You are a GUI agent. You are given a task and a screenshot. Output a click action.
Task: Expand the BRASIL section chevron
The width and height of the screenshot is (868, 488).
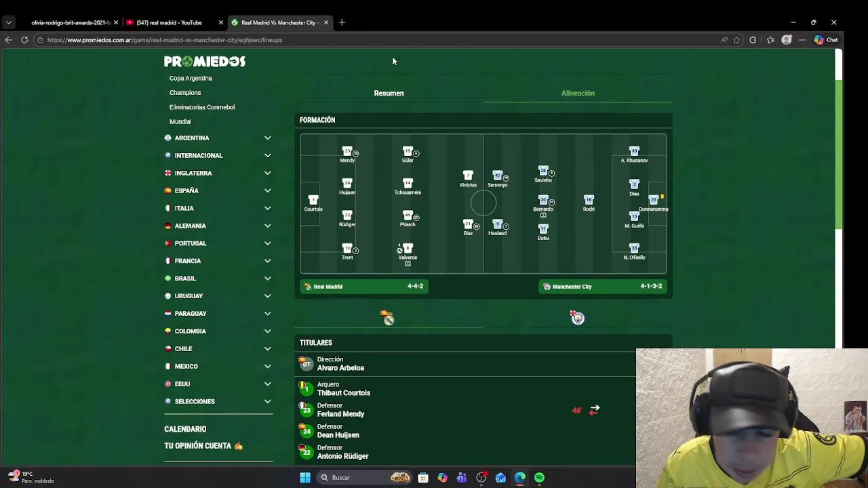[x=267, y=279]
